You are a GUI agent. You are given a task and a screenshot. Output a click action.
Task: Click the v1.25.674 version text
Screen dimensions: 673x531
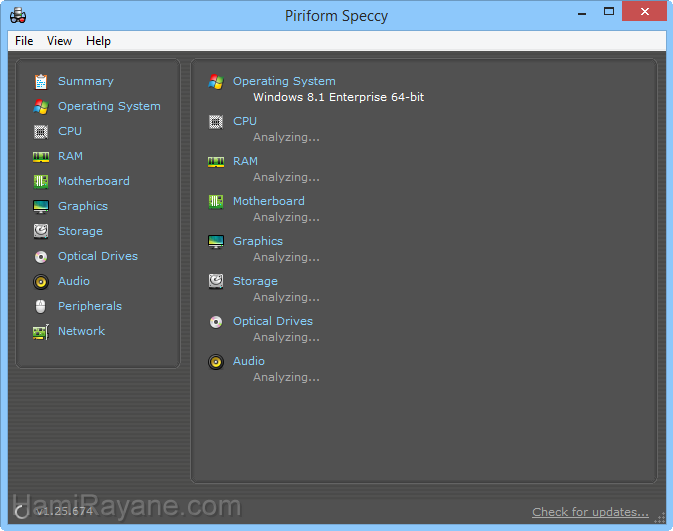click(64, 511)
